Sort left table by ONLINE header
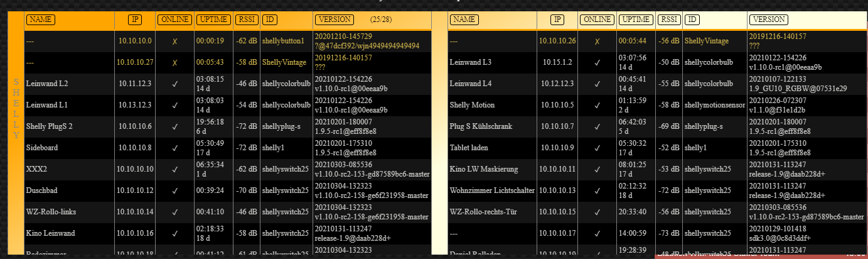 coord(174,19)
